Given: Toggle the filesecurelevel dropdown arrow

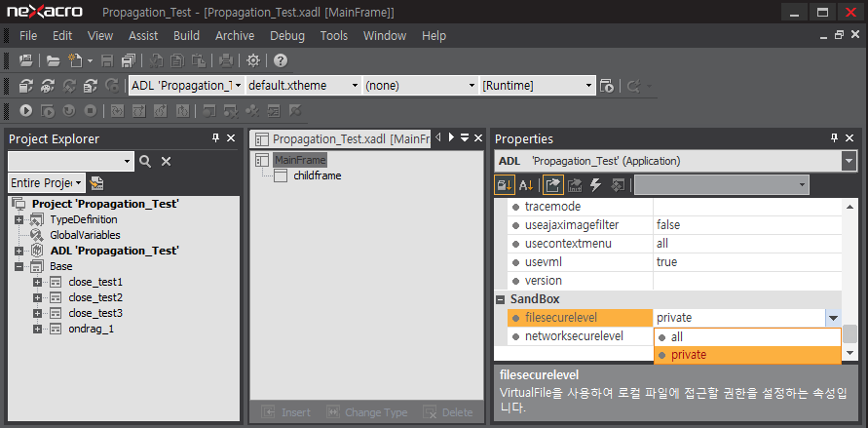Looking at the screenshot, I should (834, 318).
